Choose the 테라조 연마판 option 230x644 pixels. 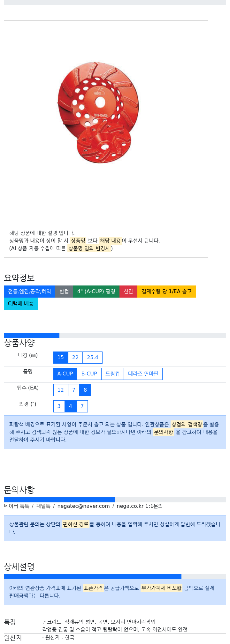143,374
